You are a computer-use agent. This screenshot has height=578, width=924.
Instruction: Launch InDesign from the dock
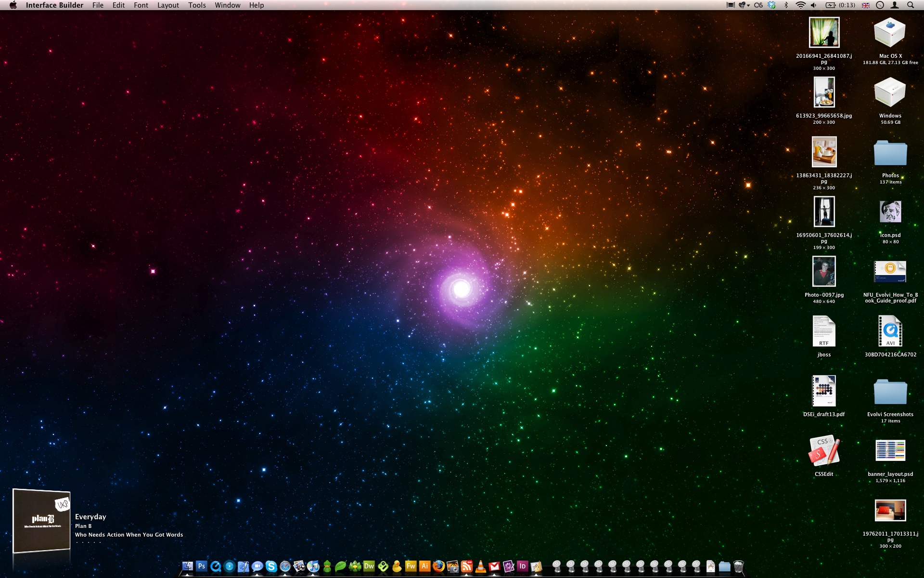pyautogui.click(x=522, y=566)
